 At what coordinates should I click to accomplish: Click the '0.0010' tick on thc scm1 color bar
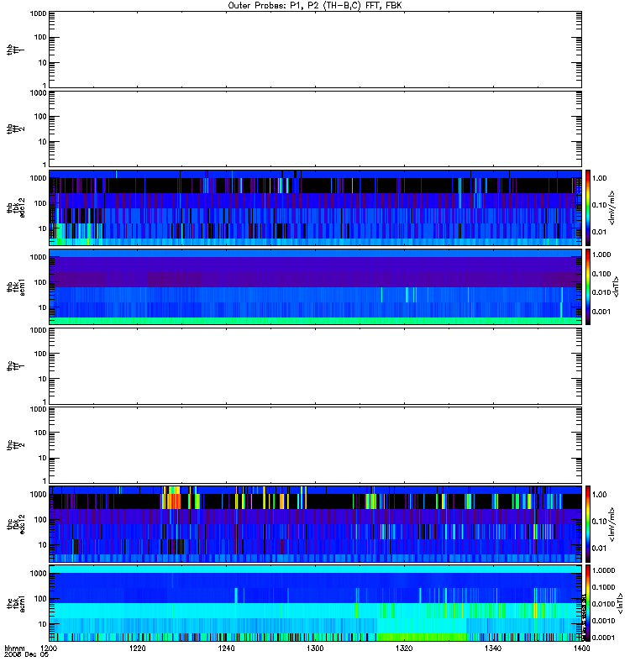[x=603, y=621]
